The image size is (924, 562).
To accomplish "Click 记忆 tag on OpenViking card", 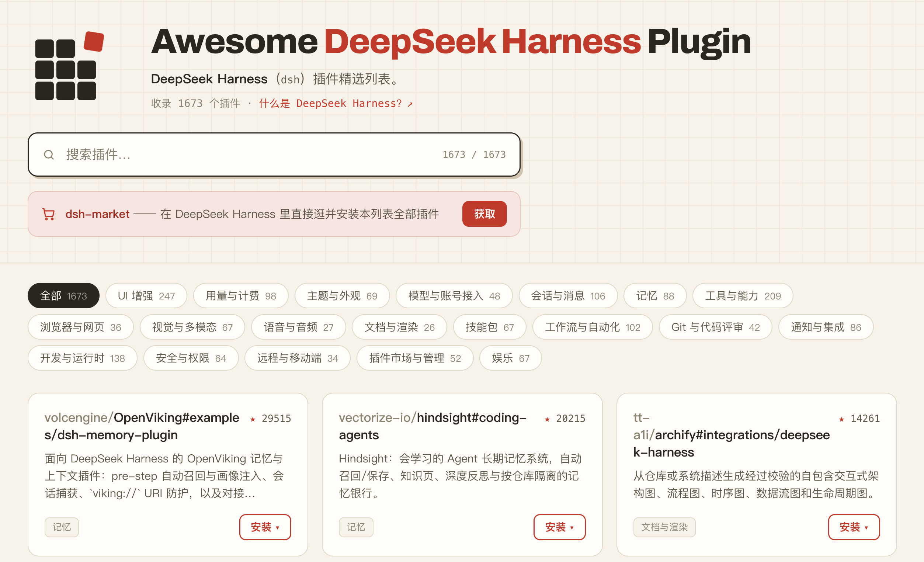I will pyautogui.click(x=62, y=527).
